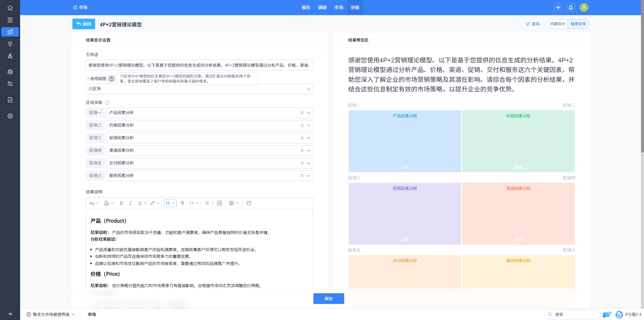The image size is (644, 320).
Task: Click the 发布 publish button
Action: pos(532,24)
